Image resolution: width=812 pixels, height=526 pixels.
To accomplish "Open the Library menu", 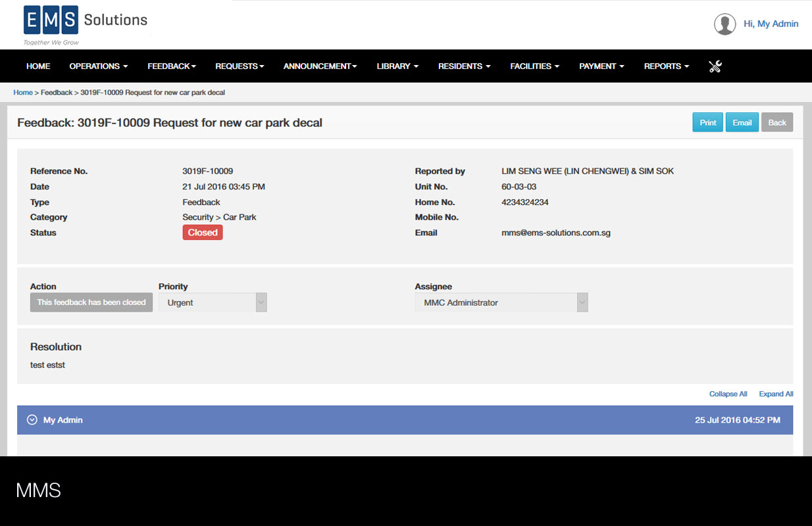I will pyautogui.click(x=397, y=66).
